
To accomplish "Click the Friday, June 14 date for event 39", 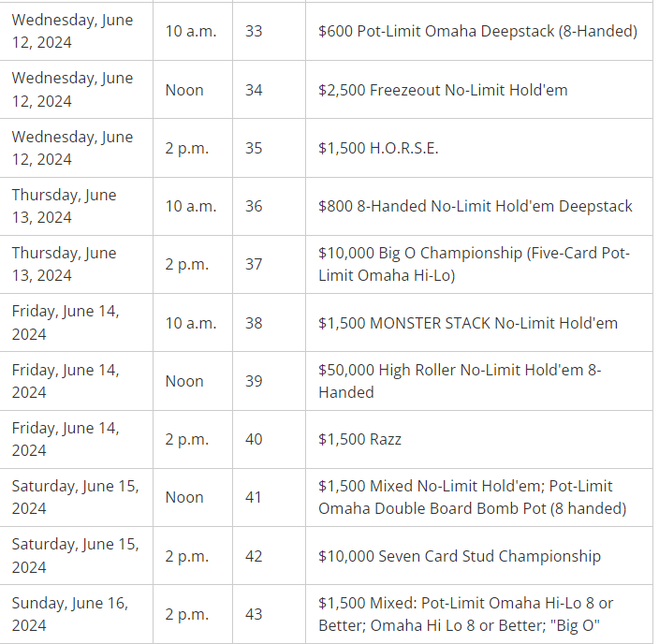I will (x=65, y=381).
